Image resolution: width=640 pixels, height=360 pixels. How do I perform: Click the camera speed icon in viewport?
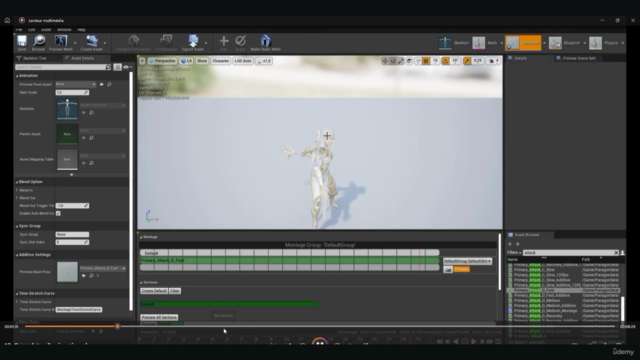494,61
